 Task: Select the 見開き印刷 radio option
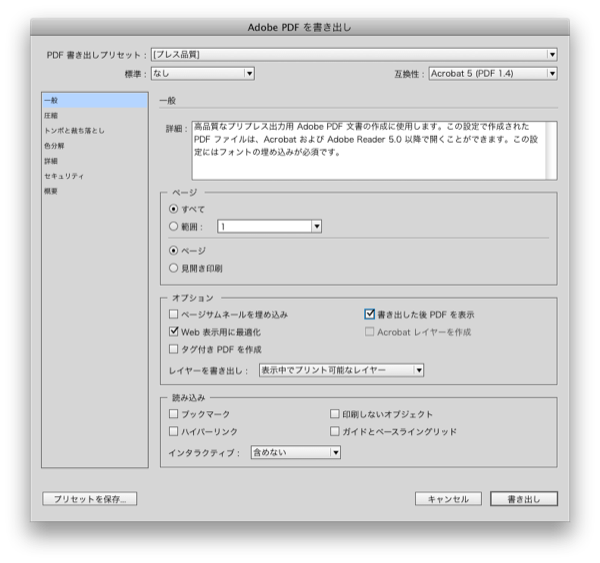point(174,268)
